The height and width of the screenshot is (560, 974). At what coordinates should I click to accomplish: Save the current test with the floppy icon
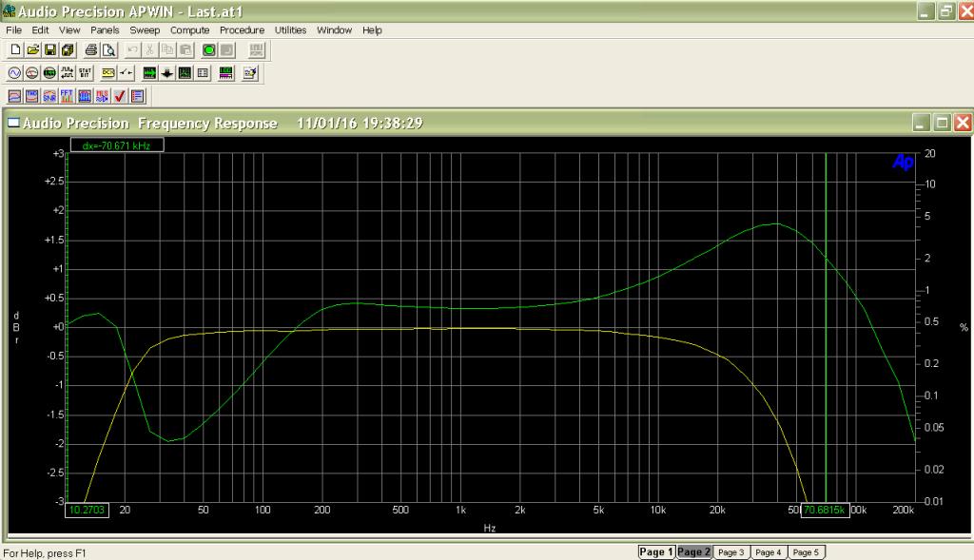click(50, 49)
